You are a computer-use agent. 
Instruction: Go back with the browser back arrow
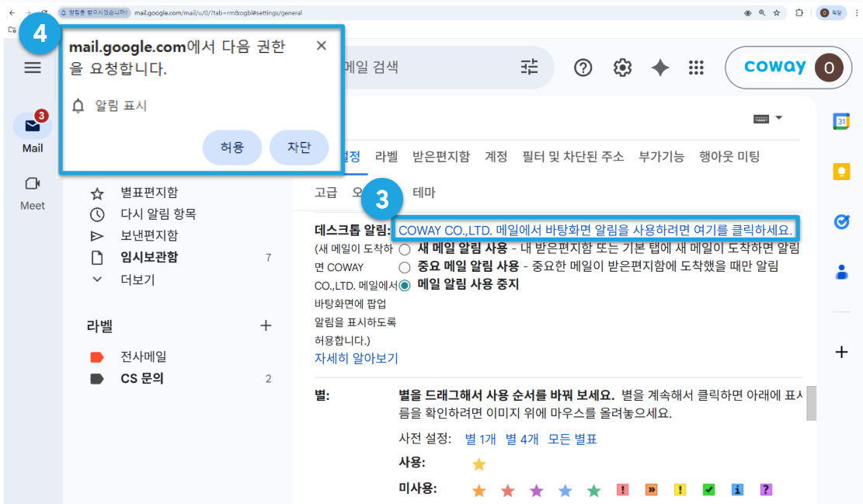pyautogui.click(x=12, y=12)
